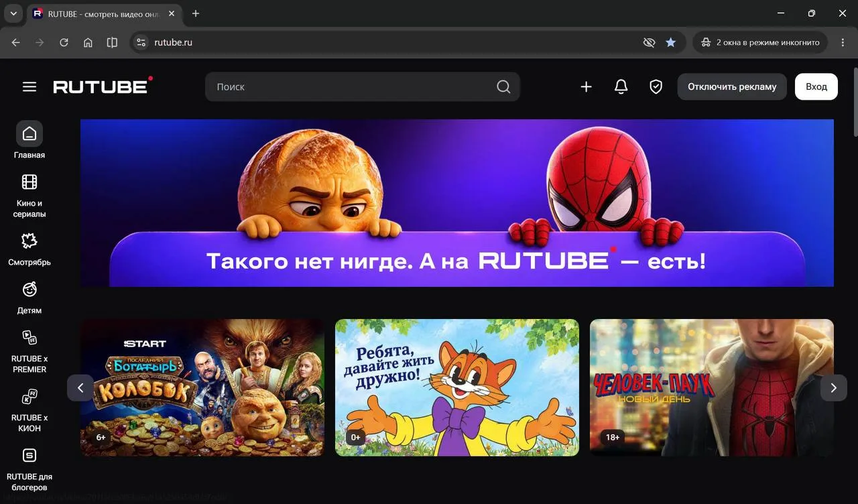The height and width of the screenshot is (504, 858).
Task: Open Смотрябрь sidebar item
Action: pyautogui.click(x=29, y=249)
